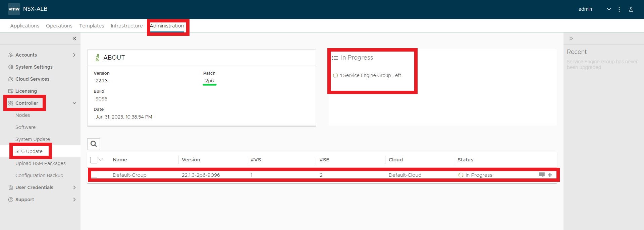The width and height of the screenshot is (644, 230).
Task: Open the select-all dropdown arrow
Action: pyautogui.click(x=101, y=160)
